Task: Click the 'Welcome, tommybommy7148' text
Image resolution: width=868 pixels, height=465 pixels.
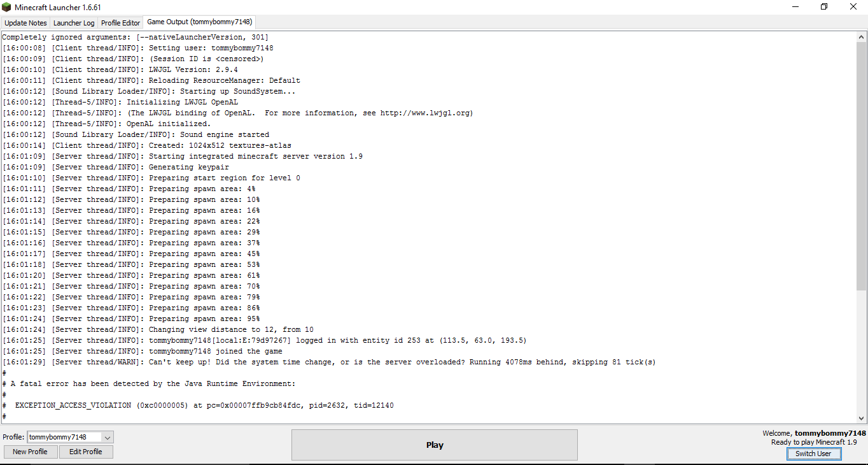Action: (815, 433)
